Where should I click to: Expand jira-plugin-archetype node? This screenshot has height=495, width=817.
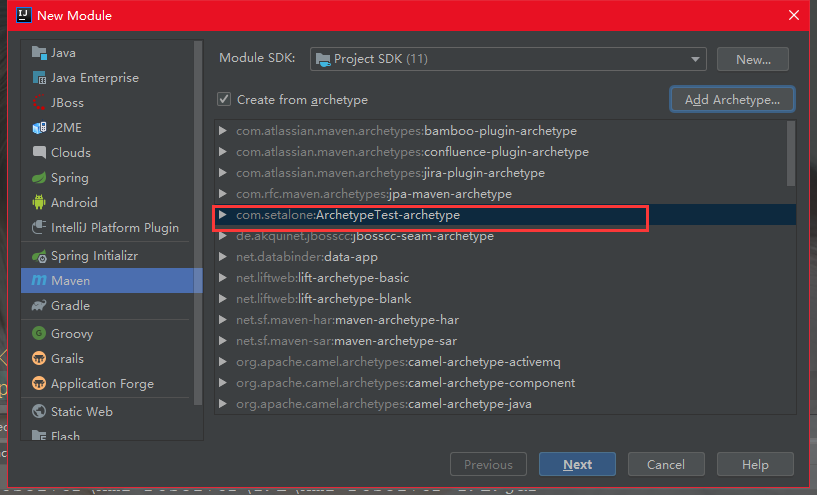pyautogui.click(x=222, y=172)
